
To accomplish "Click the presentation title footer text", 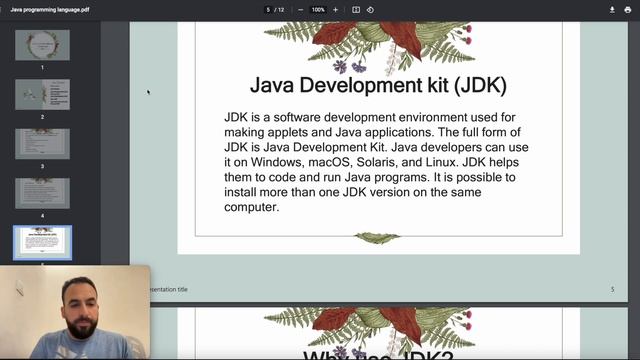I will 169,289.
